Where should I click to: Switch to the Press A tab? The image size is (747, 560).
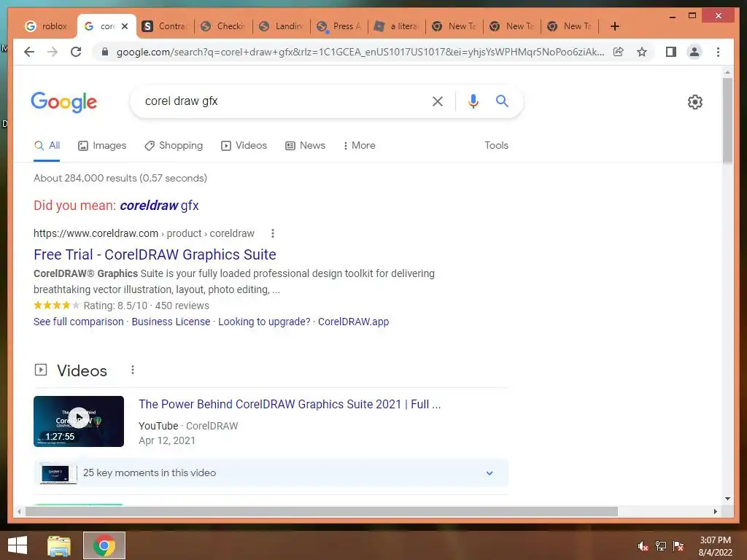(x=340, y=26)
